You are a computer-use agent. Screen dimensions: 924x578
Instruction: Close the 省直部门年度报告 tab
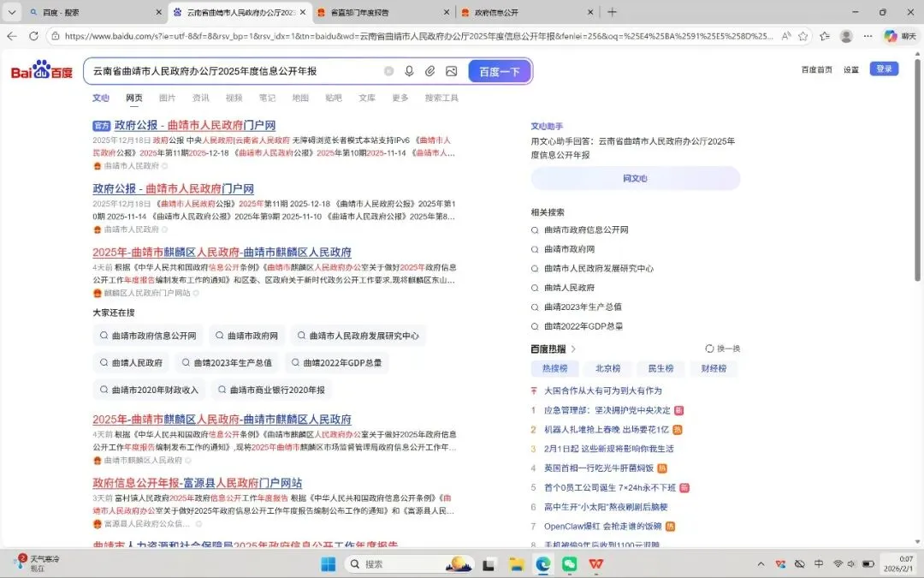coord(446,12)
